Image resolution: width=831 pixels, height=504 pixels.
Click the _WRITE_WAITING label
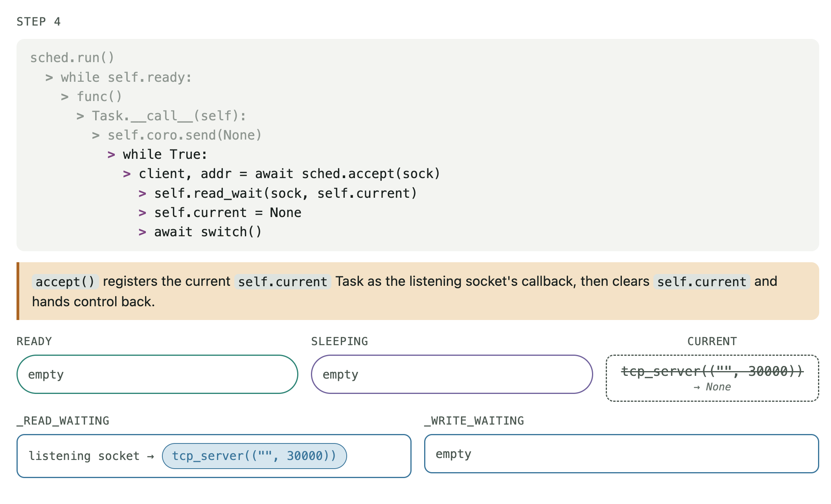pos(474,421)
